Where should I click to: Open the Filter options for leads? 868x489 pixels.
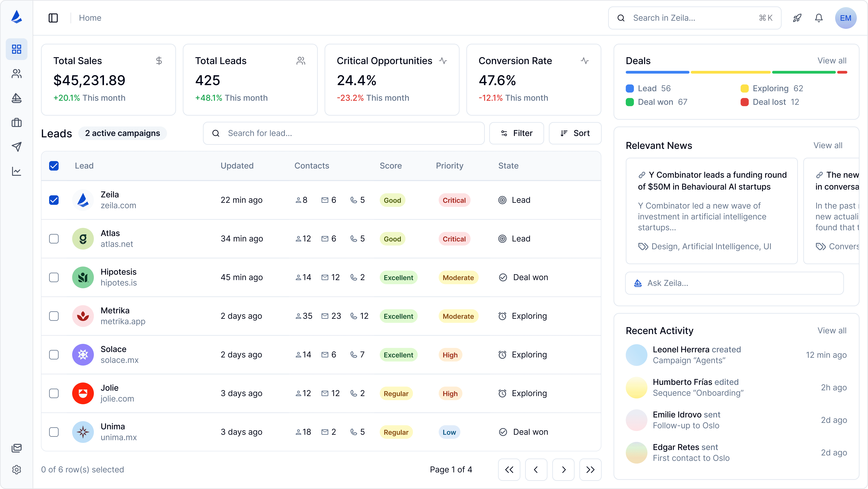(x=516, y=133)
